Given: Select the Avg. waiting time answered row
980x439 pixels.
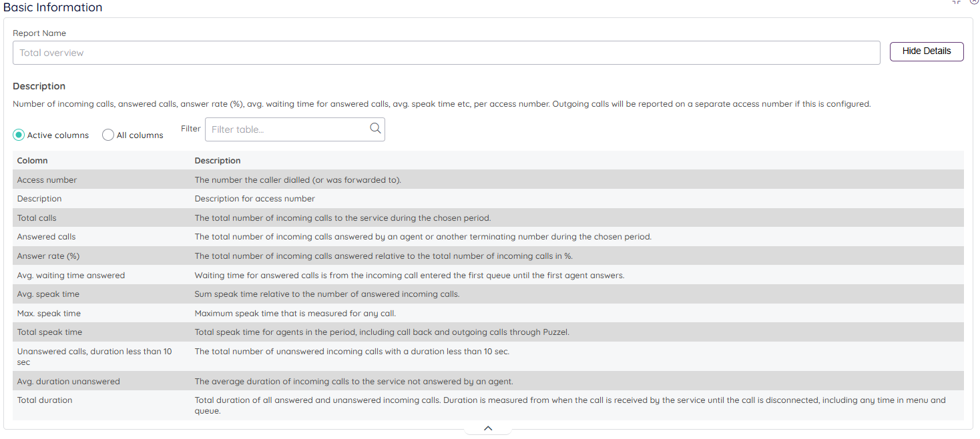Looking at the screenshot, I should pyautogui.click(x=71, y=275).
